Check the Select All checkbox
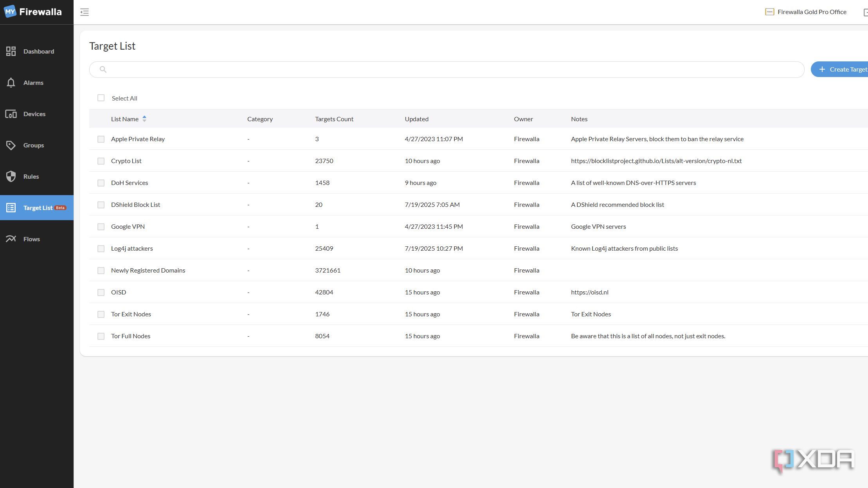Screen dimensions: 868x488 101,98
